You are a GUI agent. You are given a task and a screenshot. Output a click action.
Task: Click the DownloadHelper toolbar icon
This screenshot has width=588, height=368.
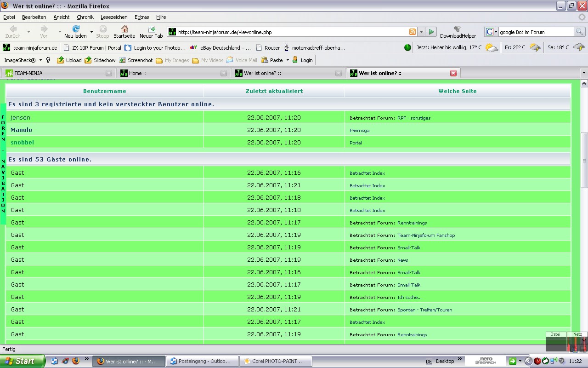[x=457, y=29]
